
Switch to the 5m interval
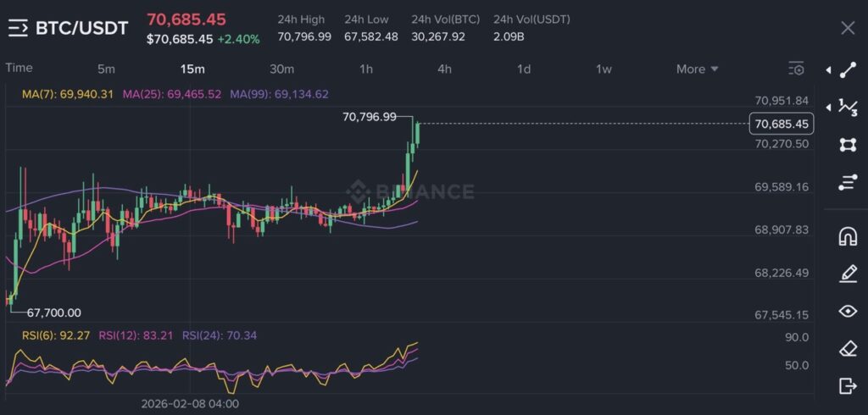(x=106, y=69)
